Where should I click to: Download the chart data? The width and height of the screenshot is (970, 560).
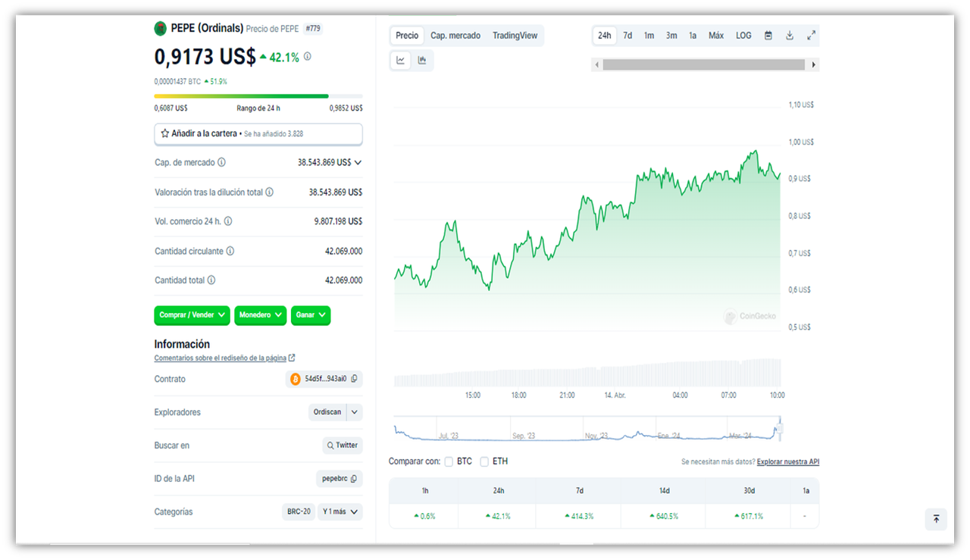(x=790, y=36)
